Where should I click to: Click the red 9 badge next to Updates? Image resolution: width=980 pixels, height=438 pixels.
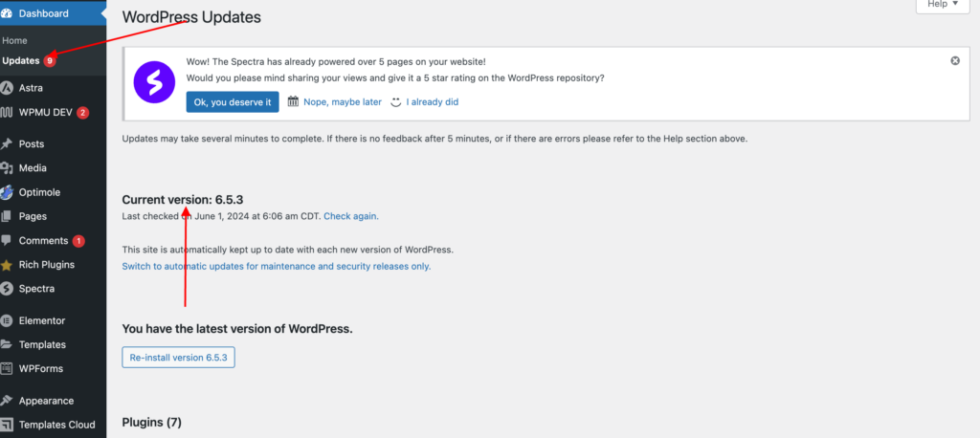(x=50, y=60)
